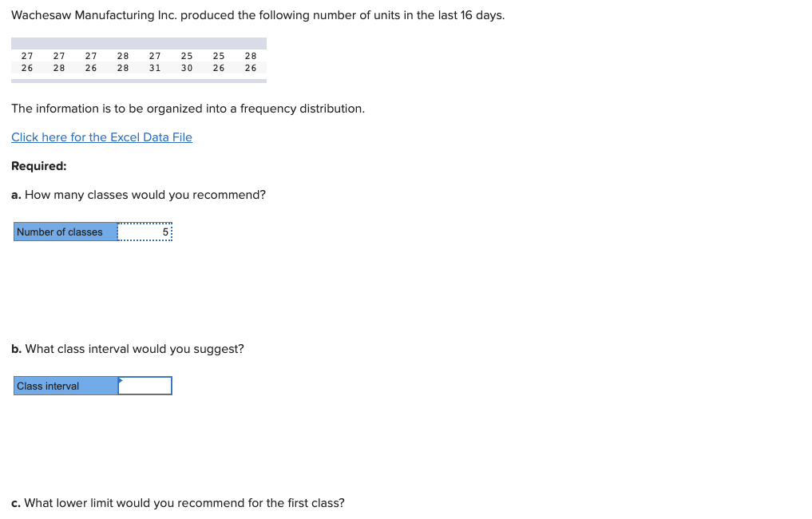
Task: Select the data cell showing 30
Action: click(x=186, y=68)
